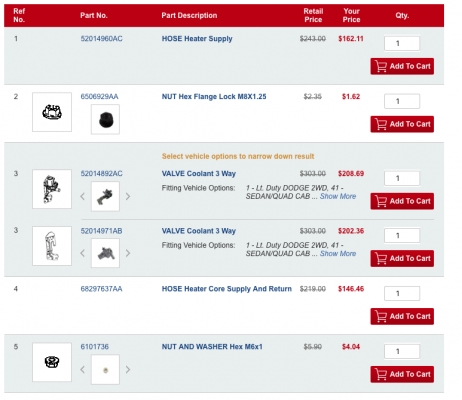
Task: Add HOSE Heater Supply to cart
Action: click(x=402, y=66)
